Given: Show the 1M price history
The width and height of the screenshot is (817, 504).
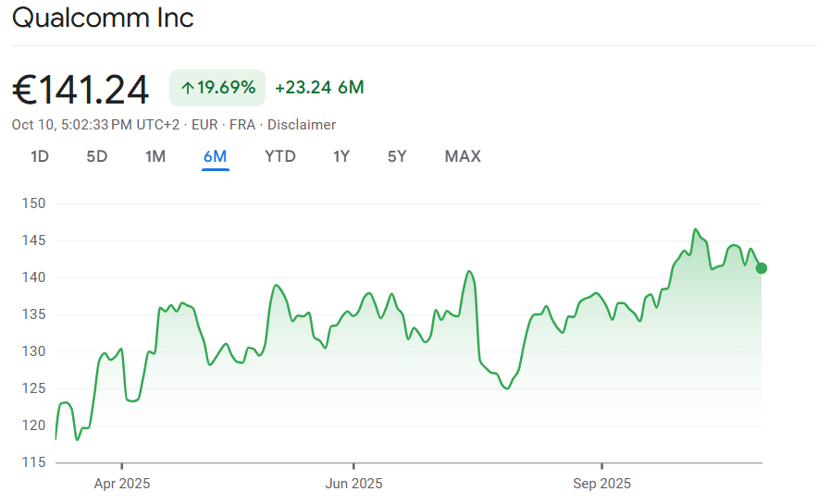Looking at the screenshot, I should (x=155, y=156).
